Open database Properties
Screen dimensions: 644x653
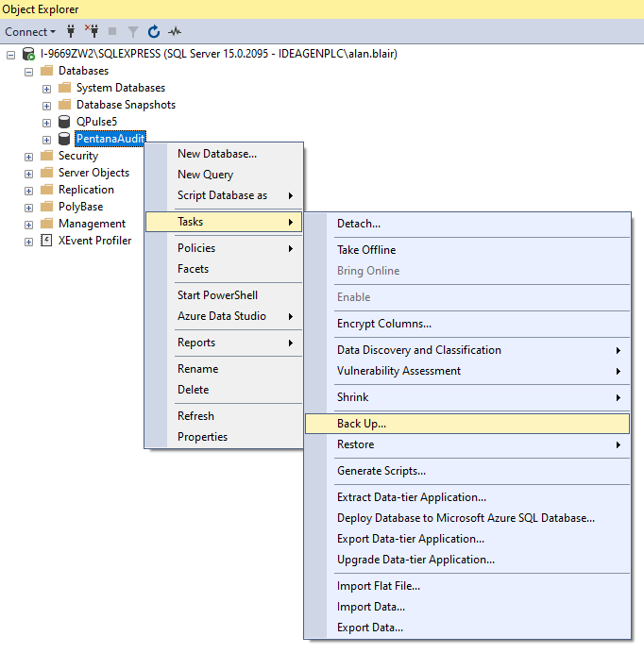224,437
